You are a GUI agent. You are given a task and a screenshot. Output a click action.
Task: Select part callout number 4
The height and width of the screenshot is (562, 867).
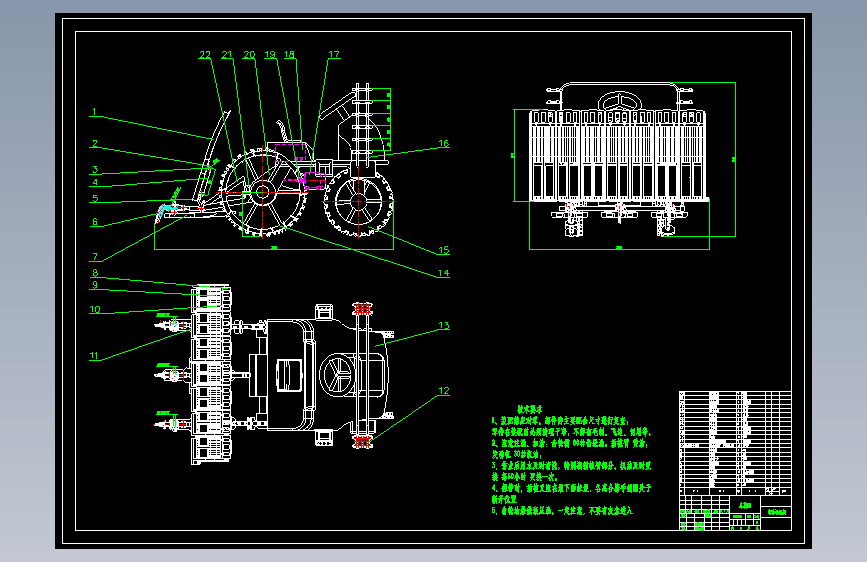tap(95, 182)
